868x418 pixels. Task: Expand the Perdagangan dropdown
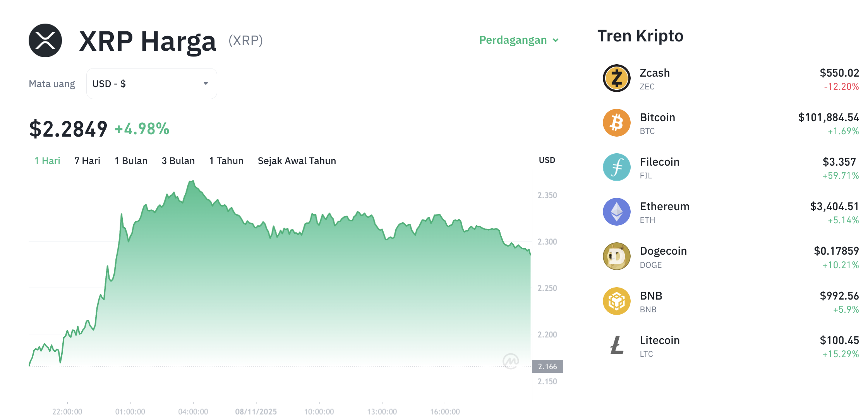coord(519,40)
